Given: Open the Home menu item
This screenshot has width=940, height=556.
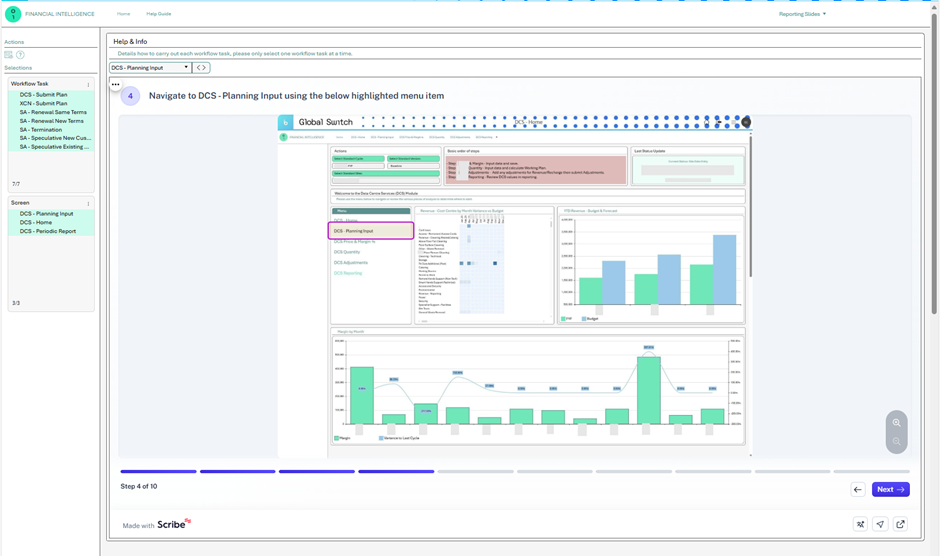Looking at the screenshot, I should 123,14.
